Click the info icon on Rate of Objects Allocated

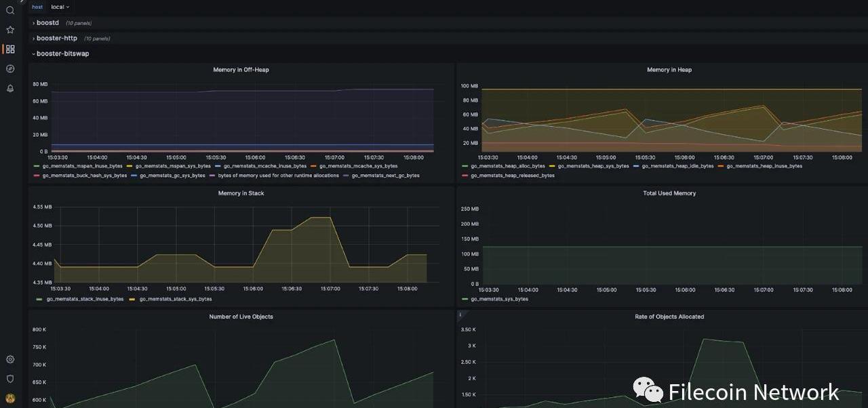click(460, 314)
